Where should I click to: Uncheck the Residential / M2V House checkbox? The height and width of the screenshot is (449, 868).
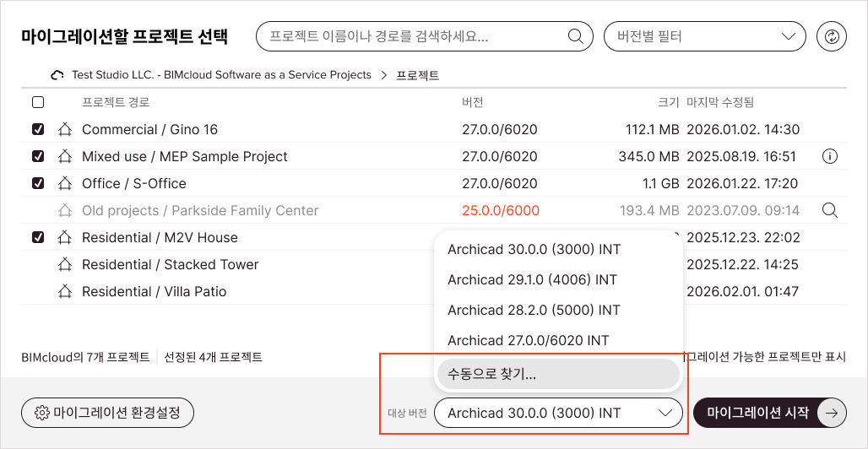pyautogui.click(x=38, y=237)
